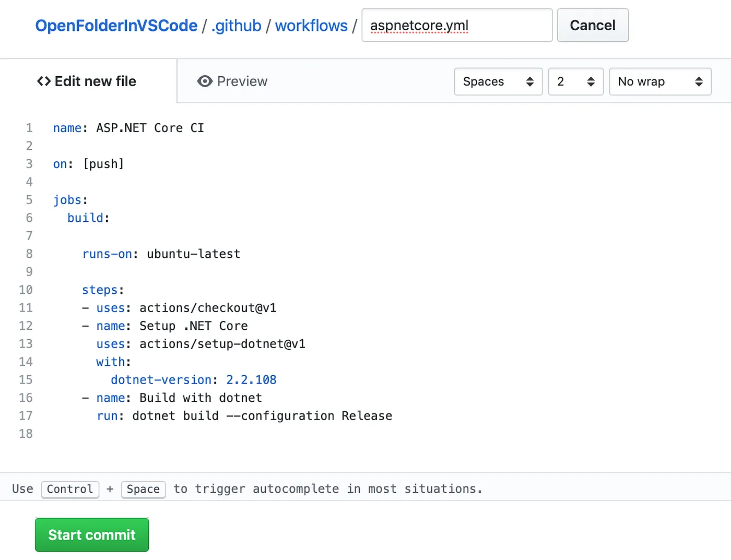Click the actions/checkout@v1 text
This screenshot has height=560, width=731.
[208, 308]
